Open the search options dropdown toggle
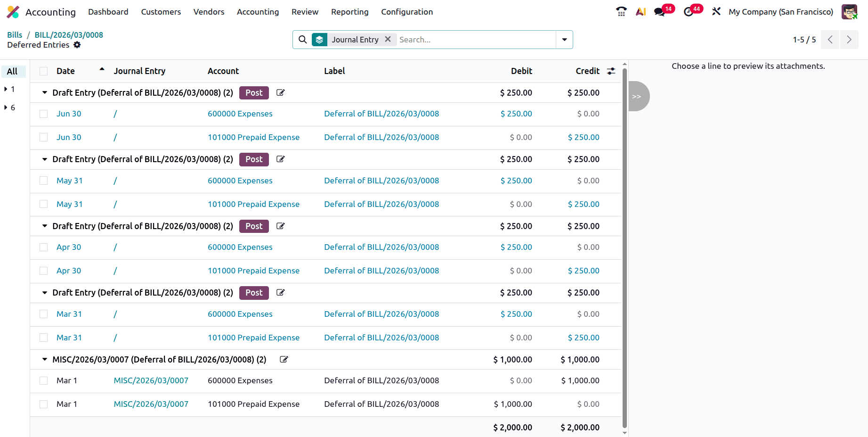This screenshot has height=437, width=868. point(564,40)
